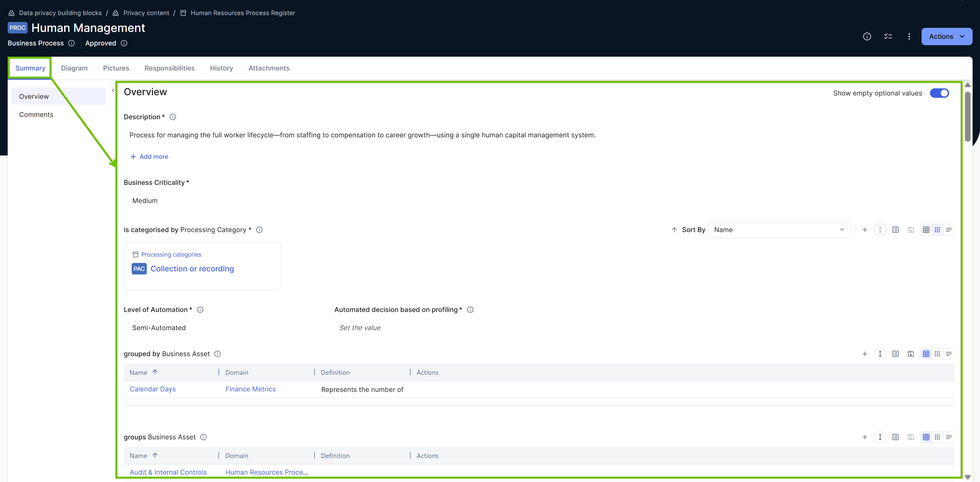Select Comments in the left sidebar

pyautogui.click(x=36, y=115)
